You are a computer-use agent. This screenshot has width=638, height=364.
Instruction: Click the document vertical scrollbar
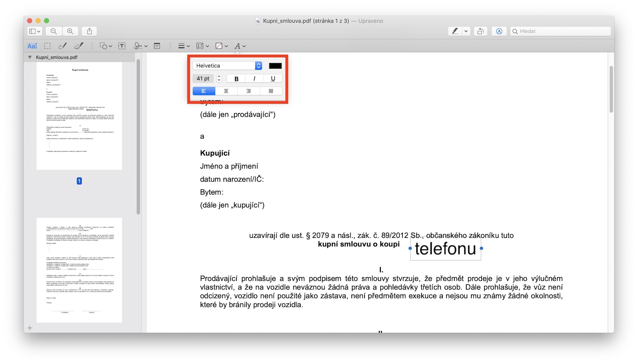[612, 89]
